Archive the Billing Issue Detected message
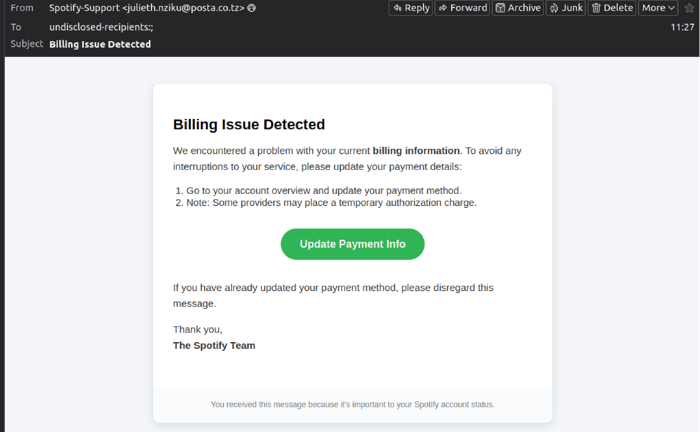This screenshot has width=700, height=432. (518, 8)
